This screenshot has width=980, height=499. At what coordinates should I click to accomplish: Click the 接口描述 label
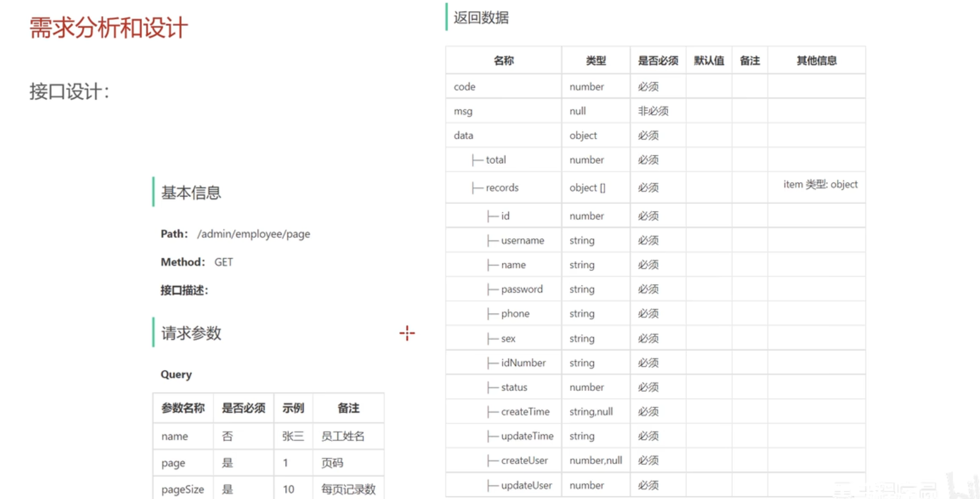(x=184, y=290)
